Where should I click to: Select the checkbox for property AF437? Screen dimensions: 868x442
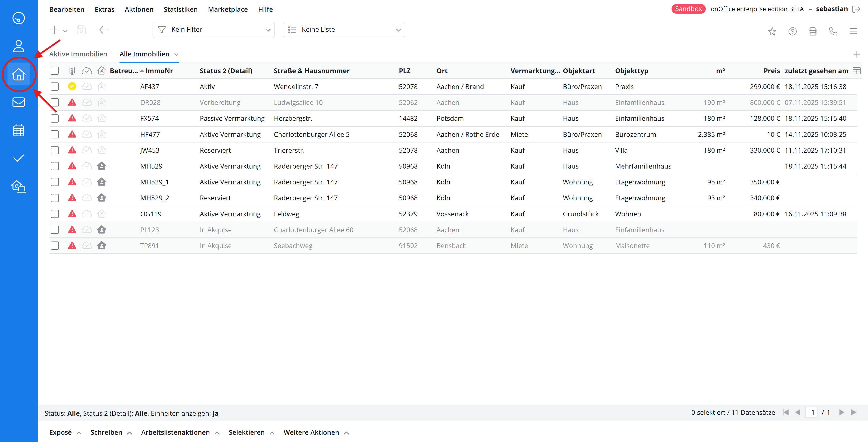pos(55,87)
